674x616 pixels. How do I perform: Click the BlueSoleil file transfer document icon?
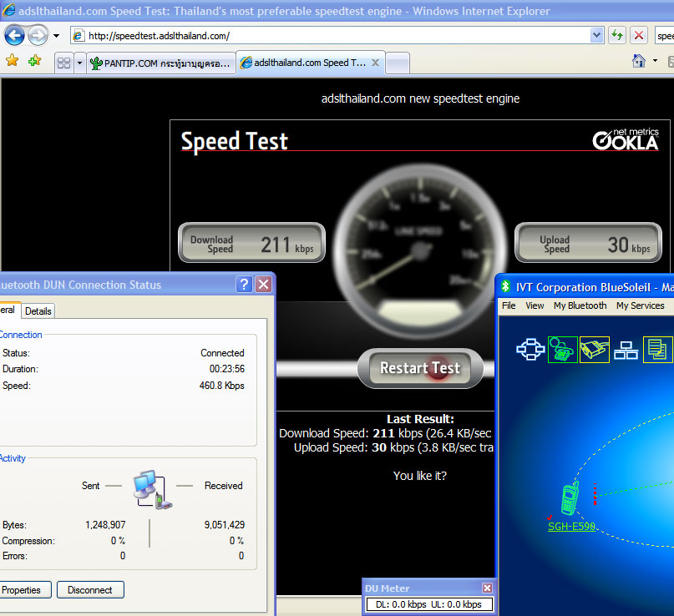(x=657, y=349)
